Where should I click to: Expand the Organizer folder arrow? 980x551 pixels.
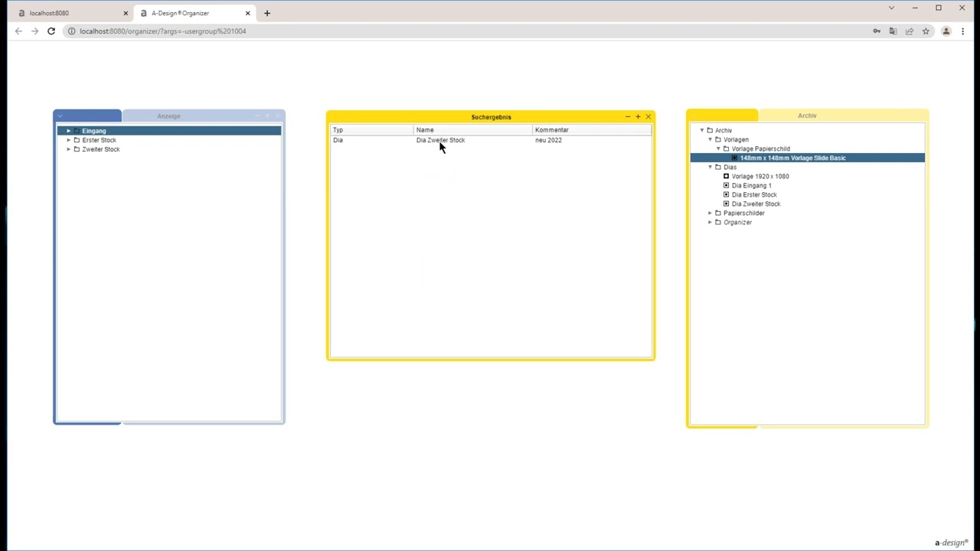click(x=710, y=222)
